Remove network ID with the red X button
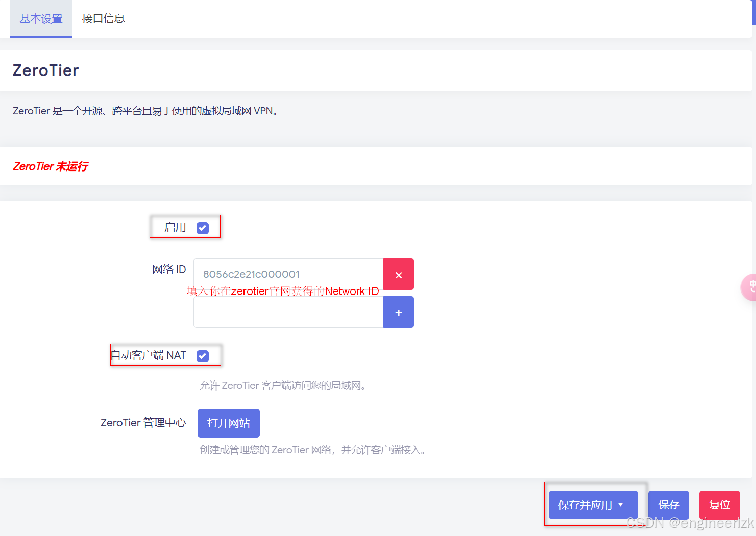Image resolution: width=756 pixels, height=536 pixels. (399, 275)
